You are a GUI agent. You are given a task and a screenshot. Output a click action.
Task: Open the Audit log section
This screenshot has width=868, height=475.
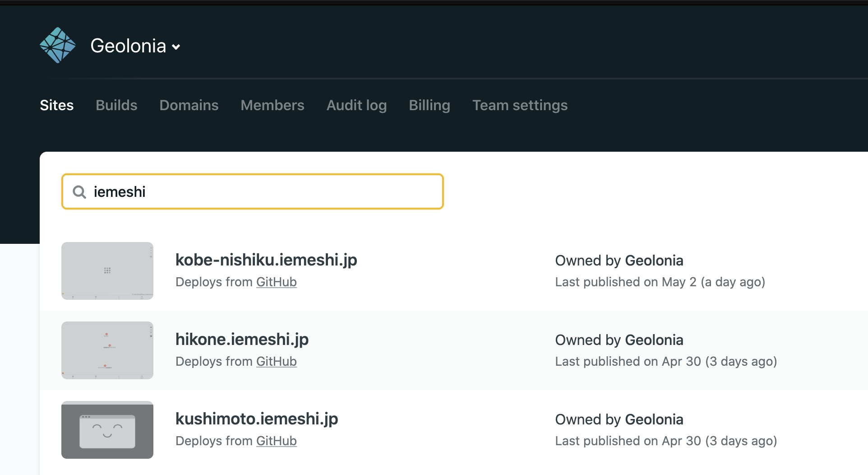click(356, 105)
